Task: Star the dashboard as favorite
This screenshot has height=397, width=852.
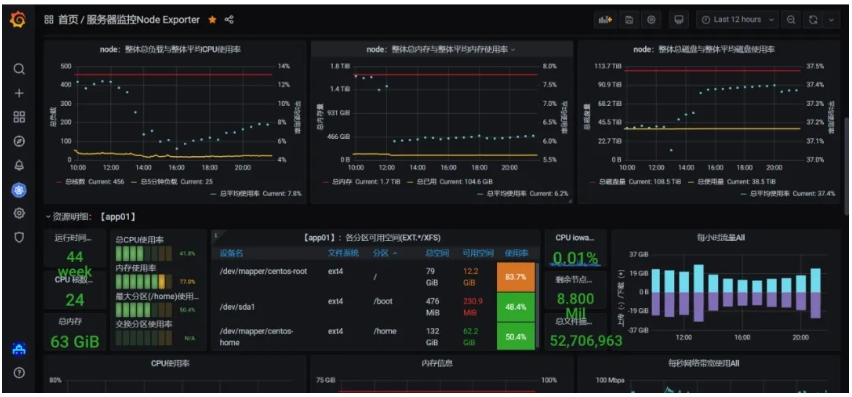Action: (x=212, y=20)
